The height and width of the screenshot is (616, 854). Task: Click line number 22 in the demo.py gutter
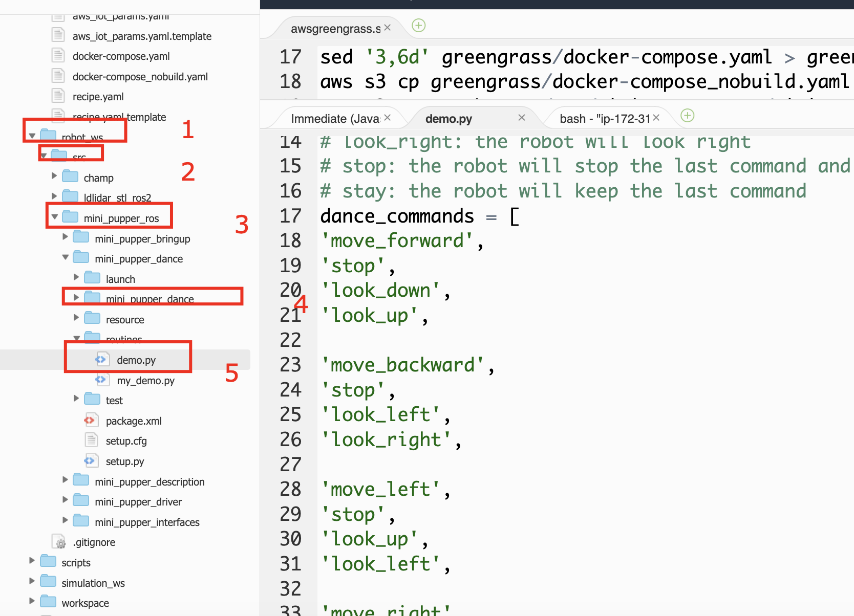click(290, 340)
